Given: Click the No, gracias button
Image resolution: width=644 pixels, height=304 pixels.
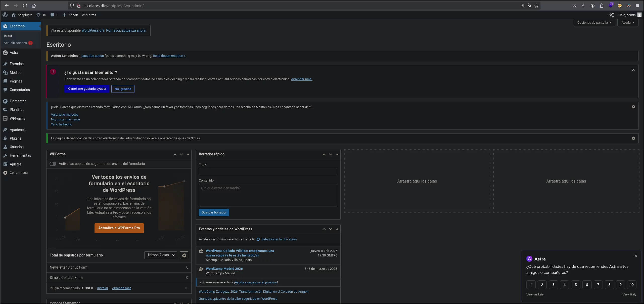Looking at the screenshot, I should (123, 89).
